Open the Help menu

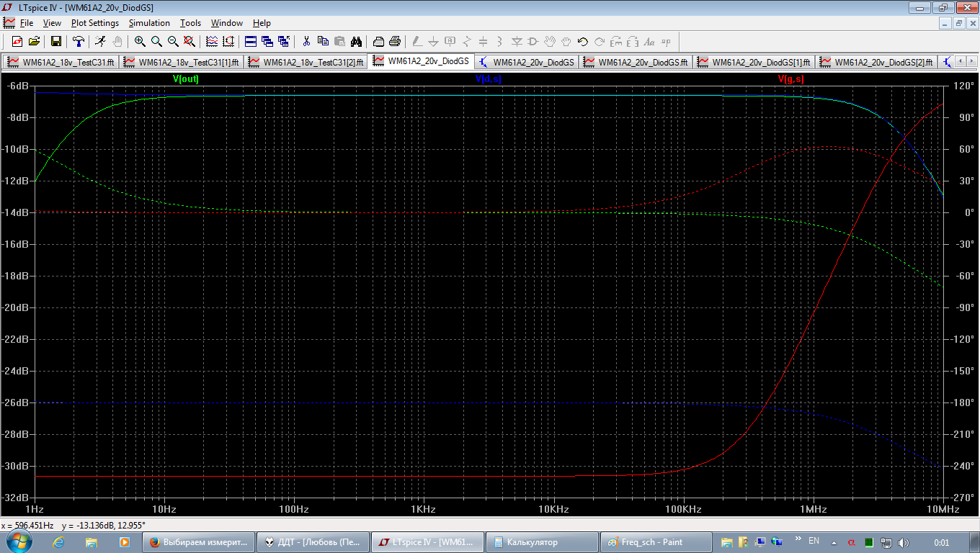(x=262, y=23)
